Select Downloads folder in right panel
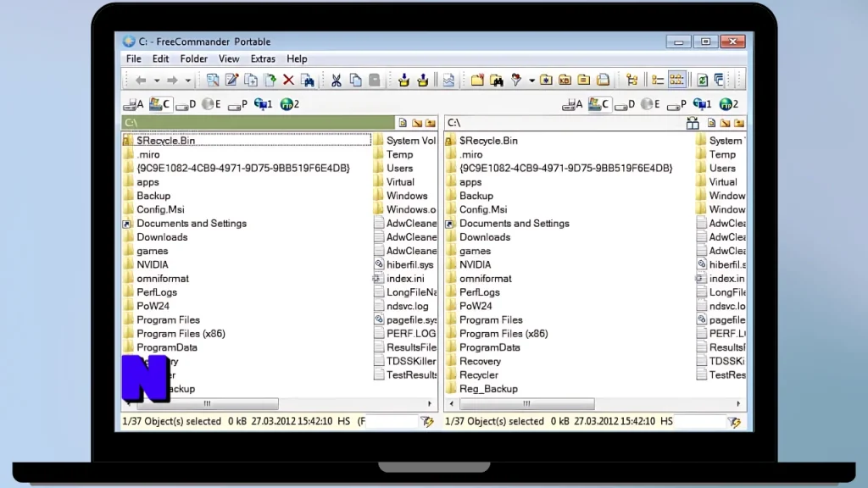The height and width of the screenshot is (488, 868). pyautogui.click(x=485, y=237)
